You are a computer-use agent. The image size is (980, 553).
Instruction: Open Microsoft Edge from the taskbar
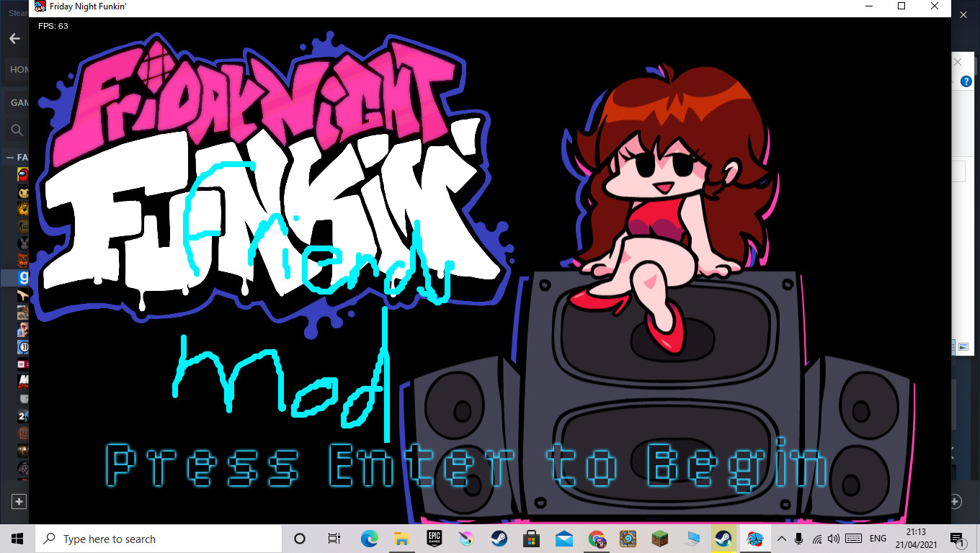(x=369, y=539)
